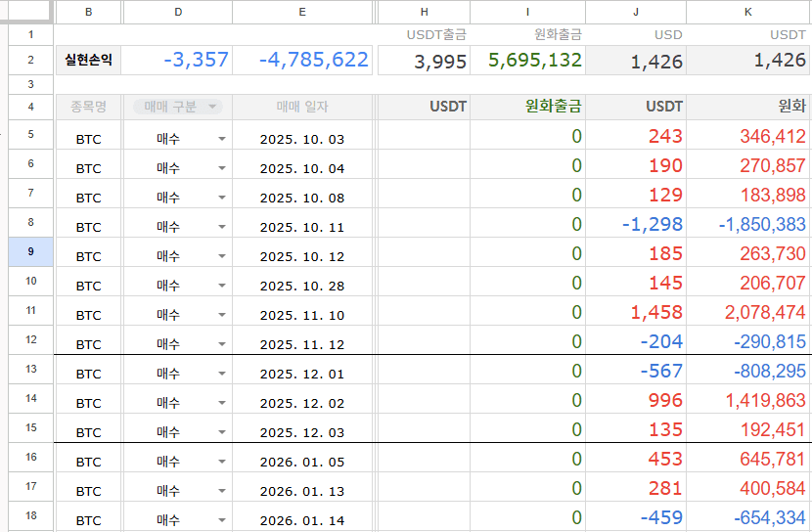The image size is (812, 532).
Task: Select column J header
Action: click(636, 12)
